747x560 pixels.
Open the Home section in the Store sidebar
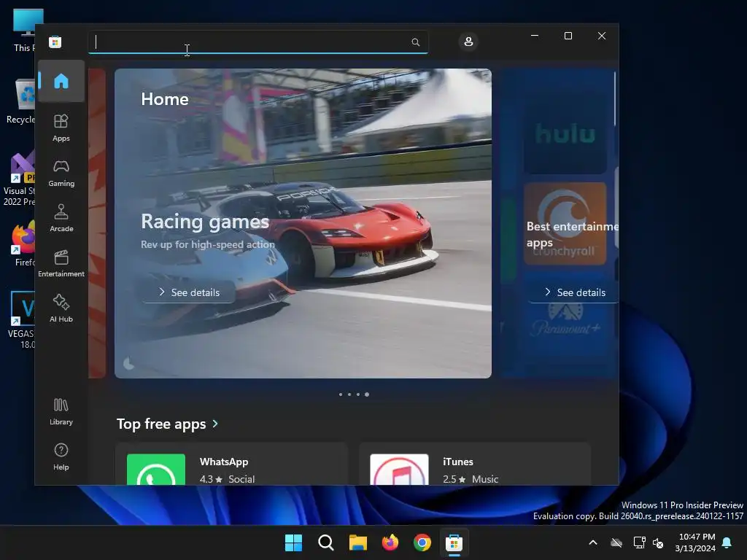click(61, 81)
